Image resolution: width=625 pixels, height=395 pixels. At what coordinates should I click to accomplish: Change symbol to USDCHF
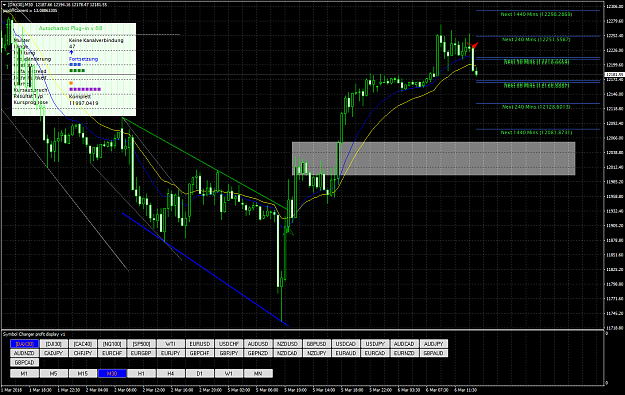click(229, 344)
